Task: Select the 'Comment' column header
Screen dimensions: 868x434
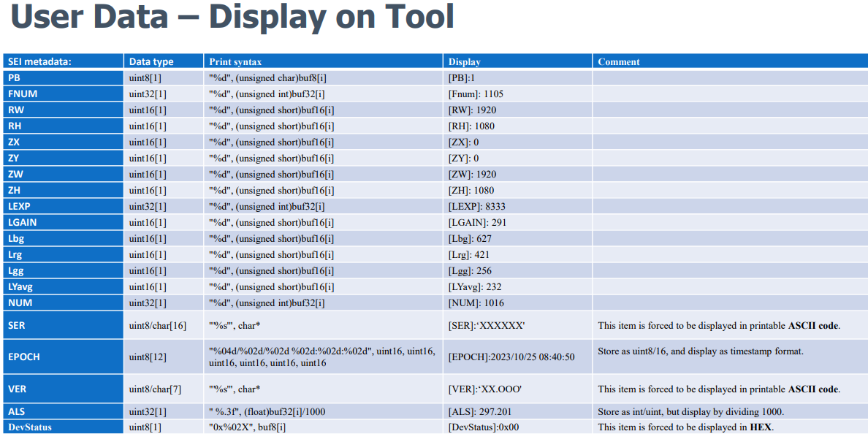Action: (x=618, y=62)
